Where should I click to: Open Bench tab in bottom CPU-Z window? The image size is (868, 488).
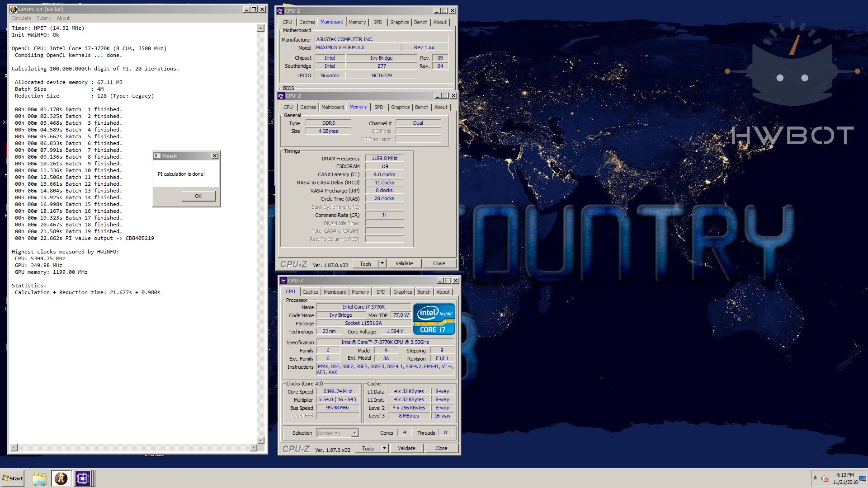coord(424,292)
